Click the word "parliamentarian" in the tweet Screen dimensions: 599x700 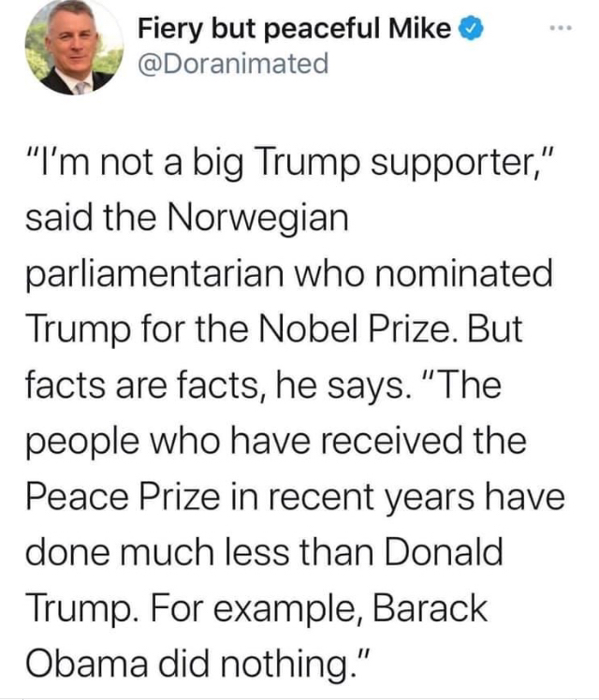154,274
